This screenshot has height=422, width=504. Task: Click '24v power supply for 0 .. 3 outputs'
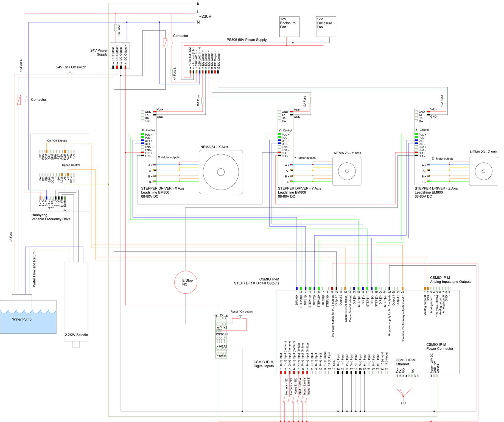(x=333, y=316)
